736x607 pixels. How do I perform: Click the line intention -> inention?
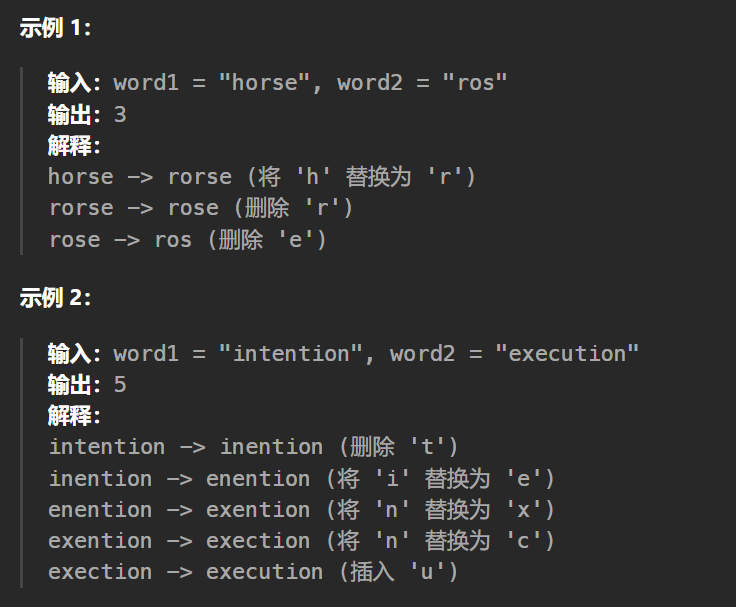pos(253,446)
